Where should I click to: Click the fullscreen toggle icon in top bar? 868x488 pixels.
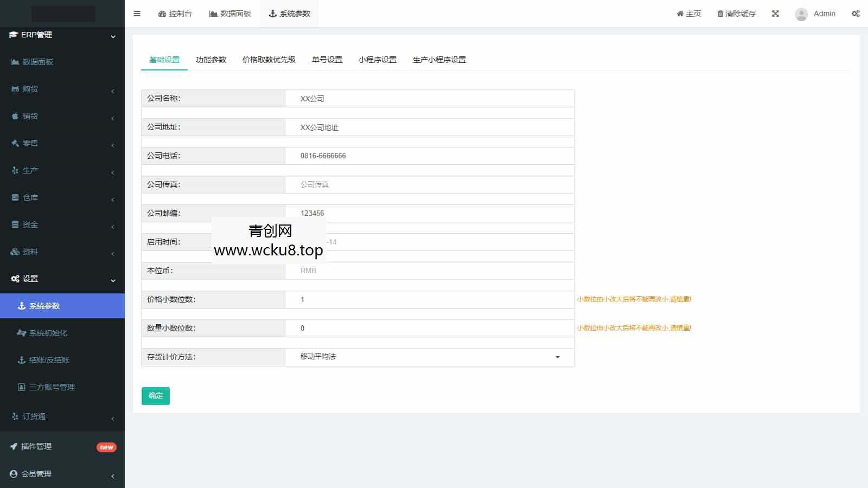(x=775, y=14)
